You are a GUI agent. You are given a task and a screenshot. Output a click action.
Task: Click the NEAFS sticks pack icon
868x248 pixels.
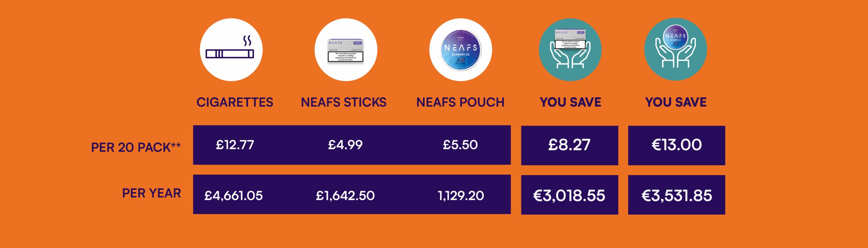346,50
